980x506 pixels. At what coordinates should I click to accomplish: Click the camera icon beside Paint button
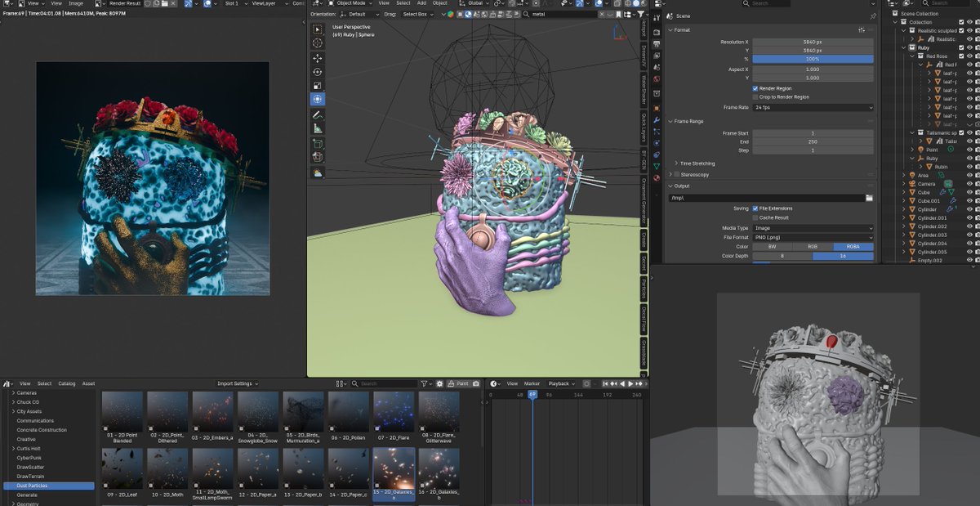476,383
